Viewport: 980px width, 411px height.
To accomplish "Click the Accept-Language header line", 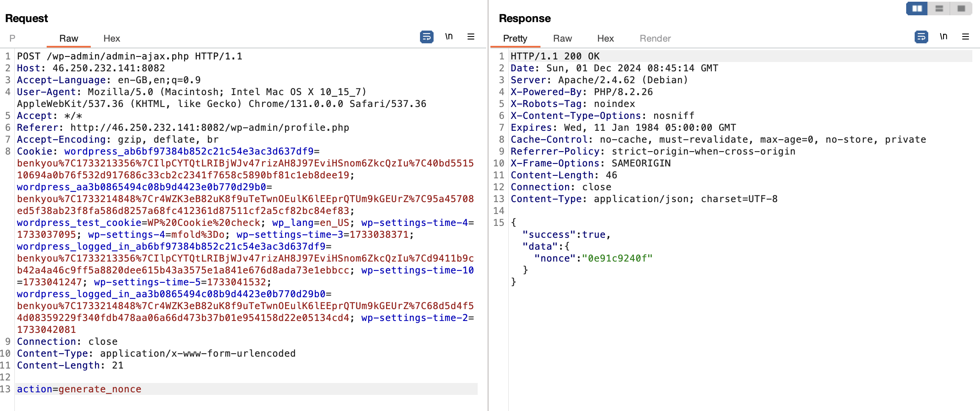I will 109,80.
